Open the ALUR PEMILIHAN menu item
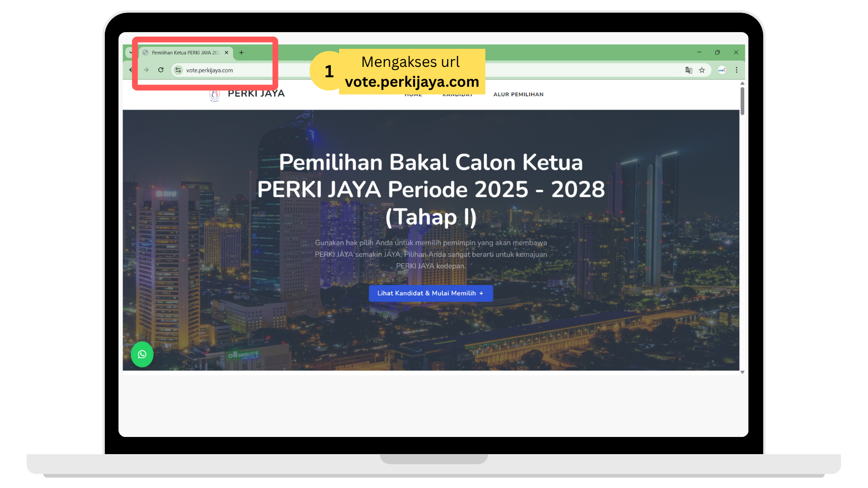 click(x=518, y=94)
